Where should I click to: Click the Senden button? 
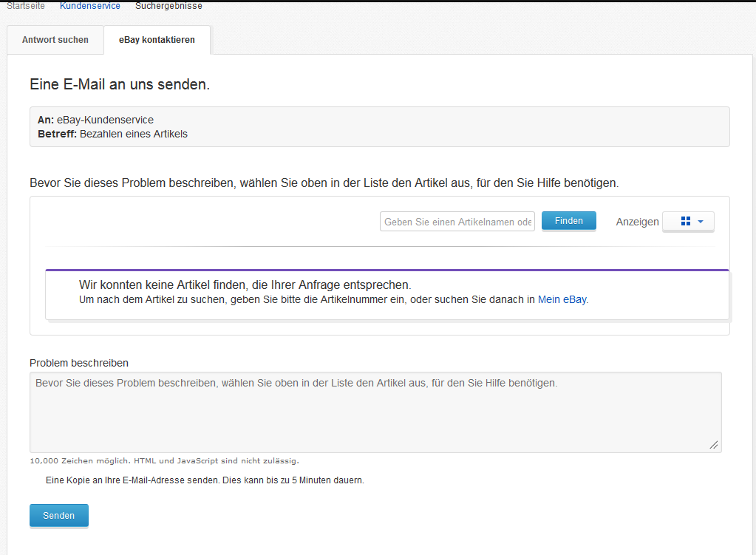tap(59, 515)
